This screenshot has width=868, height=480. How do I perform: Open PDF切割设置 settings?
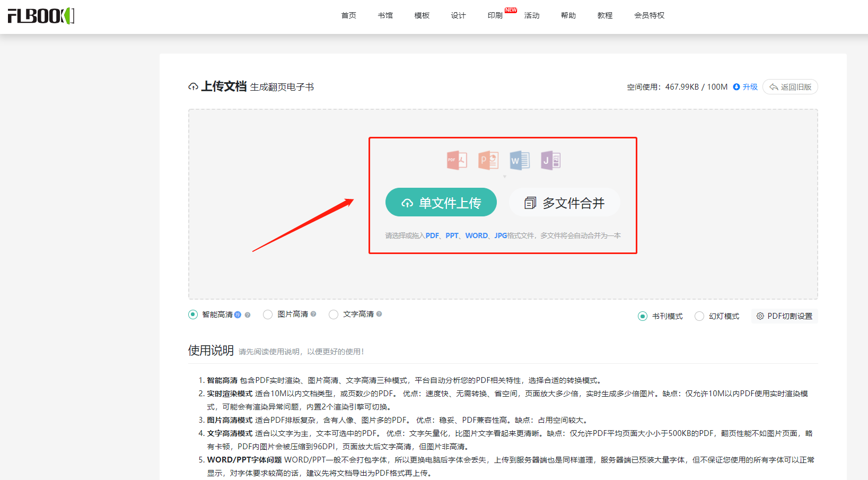pos(785,316)
